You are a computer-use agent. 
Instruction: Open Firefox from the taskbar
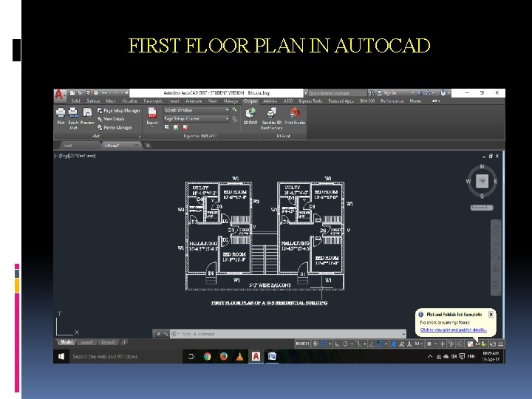pyautogui.click(x=224, y=356)
